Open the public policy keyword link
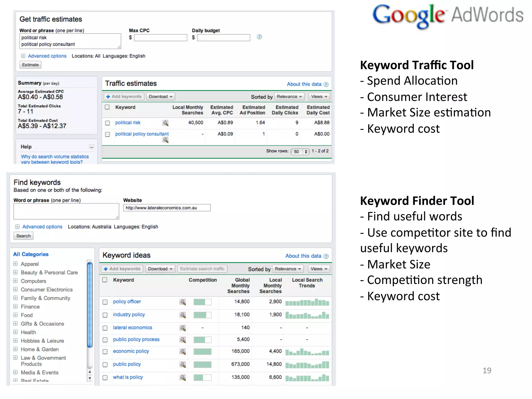The height and width of the screenshot is (399, 532). (x=127, y=364)
